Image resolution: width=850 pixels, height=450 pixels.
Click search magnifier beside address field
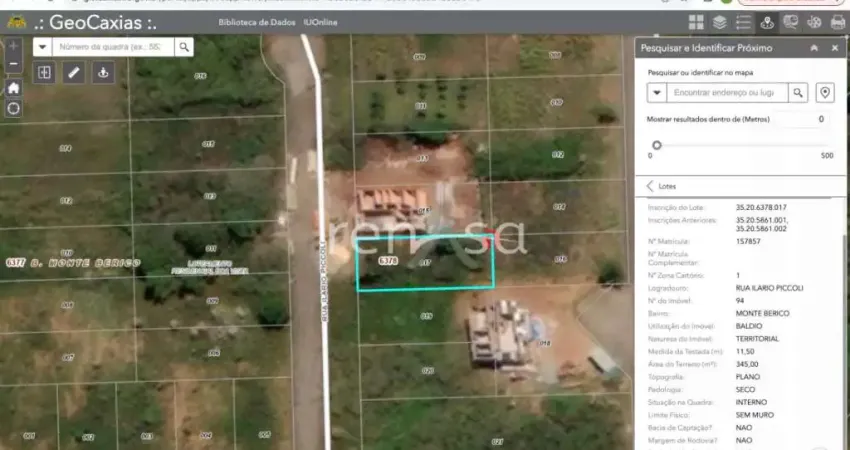click(798, 92)
